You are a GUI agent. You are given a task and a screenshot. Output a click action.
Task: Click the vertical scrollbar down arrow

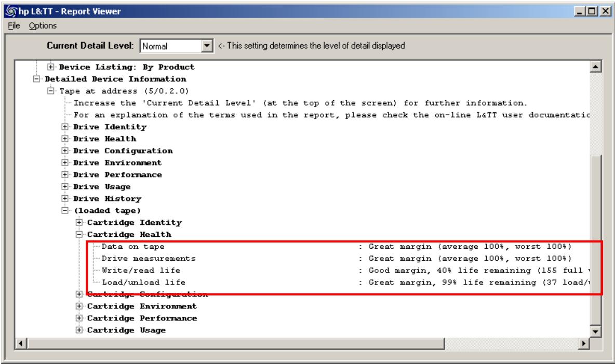click(595, 331)
